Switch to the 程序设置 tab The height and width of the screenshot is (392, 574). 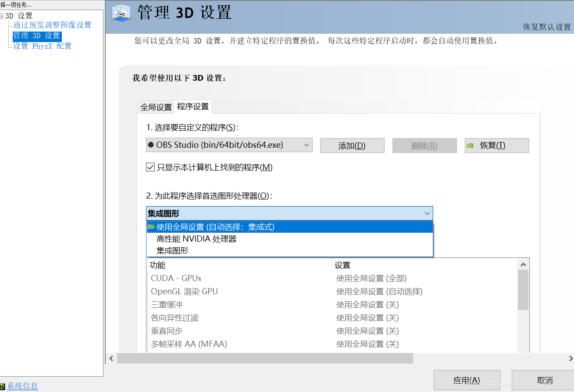[x=193, y=107]
